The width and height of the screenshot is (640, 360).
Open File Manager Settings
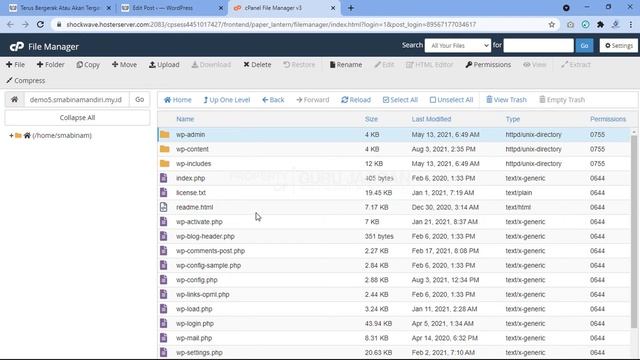[619, 45]
